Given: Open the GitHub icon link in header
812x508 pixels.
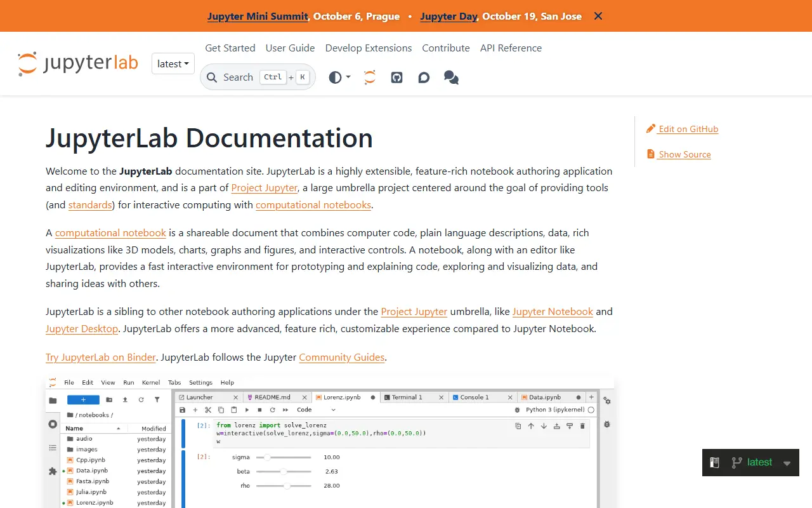Looking at the screenshot, I should click(x=397, y=77).
